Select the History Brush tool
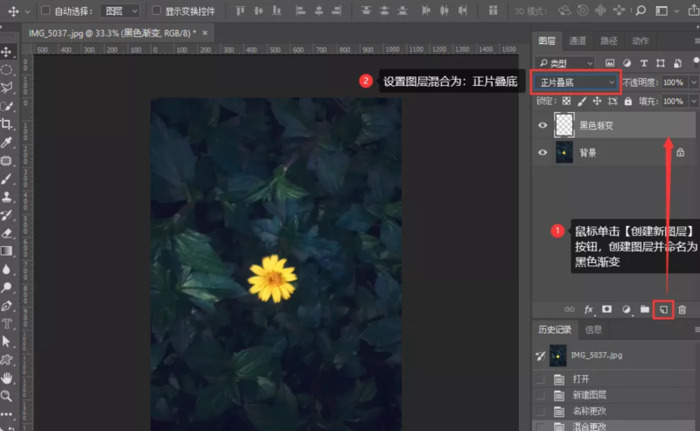 pyautogui.click(x=6, y=215)
